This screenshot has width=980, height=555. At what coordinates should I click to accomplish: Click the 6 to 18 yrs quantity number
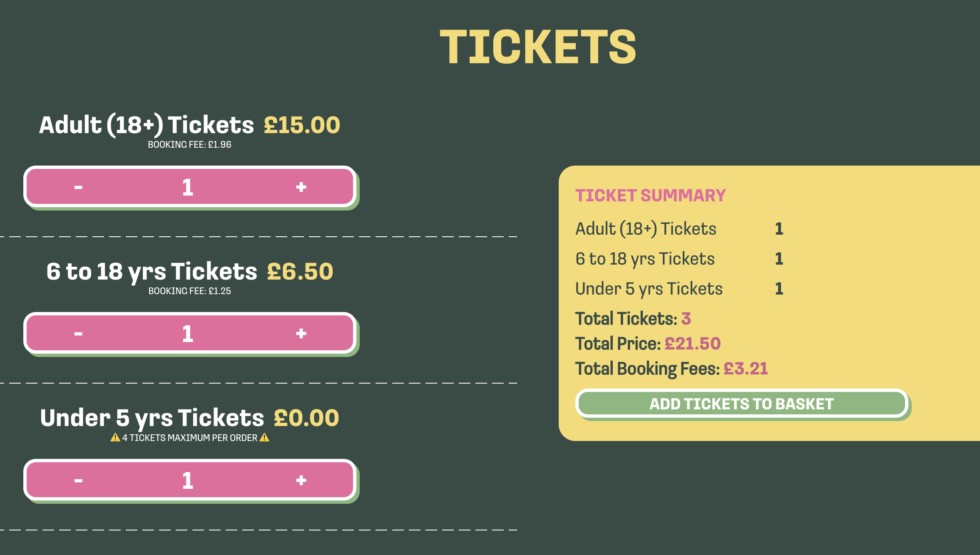(188, 334)
